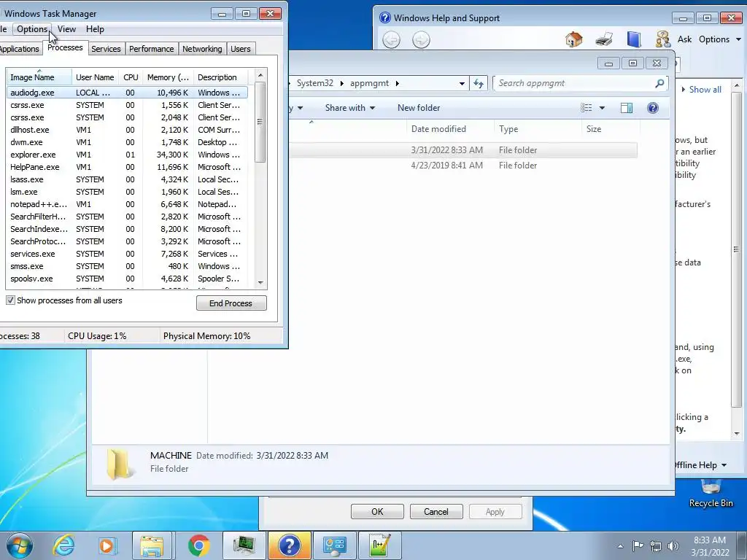Toggle the Explorer preview pane icon
This screenshot has height=560, width=747.
[x=627, y=108]
